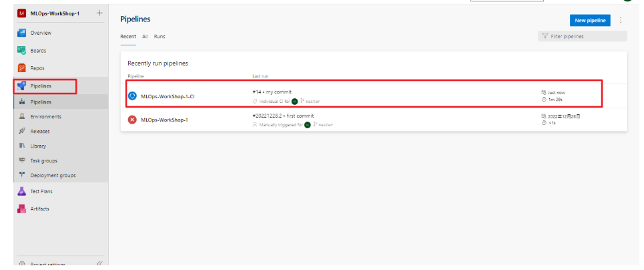Click the <1s duration text
This screenshot has height=270, width=644.
(552, 123)
